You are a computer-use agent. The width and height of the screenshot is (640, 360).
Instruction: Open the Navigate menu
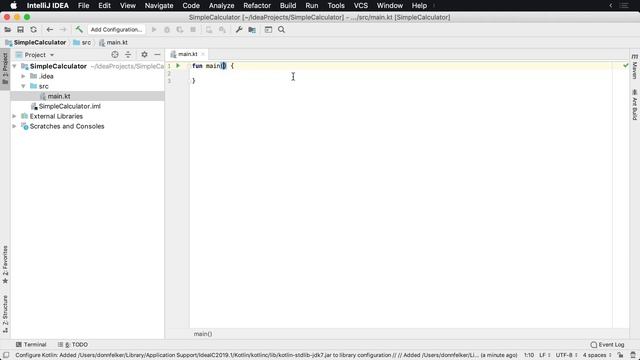pos(159,6)
